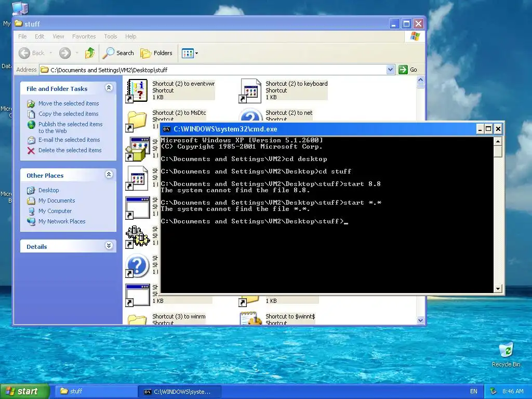The height and width of the screenshot is (399, 532).
Task: Open the Tools menu
Action: point(111,36)
